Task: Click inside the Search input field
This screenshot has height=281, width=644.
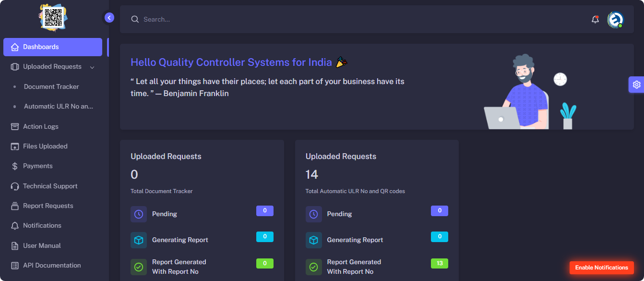Action: [x=336, y=20]
